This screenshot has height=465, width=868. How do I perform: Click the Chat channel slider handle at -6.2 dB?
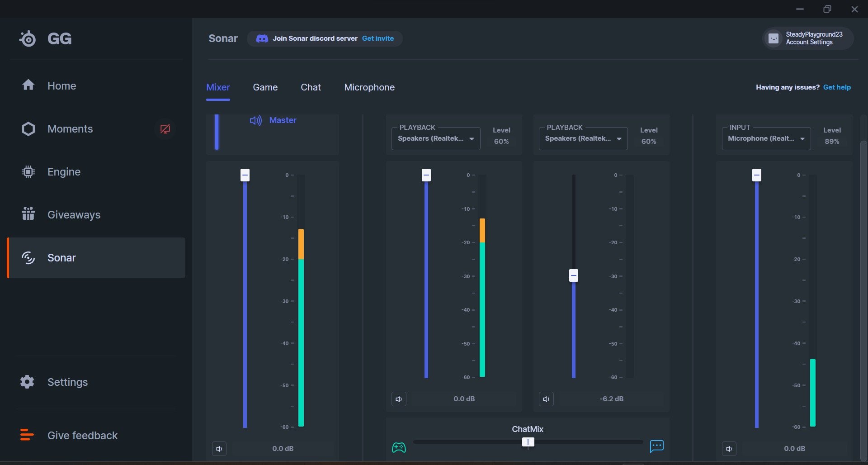point(574,275)
